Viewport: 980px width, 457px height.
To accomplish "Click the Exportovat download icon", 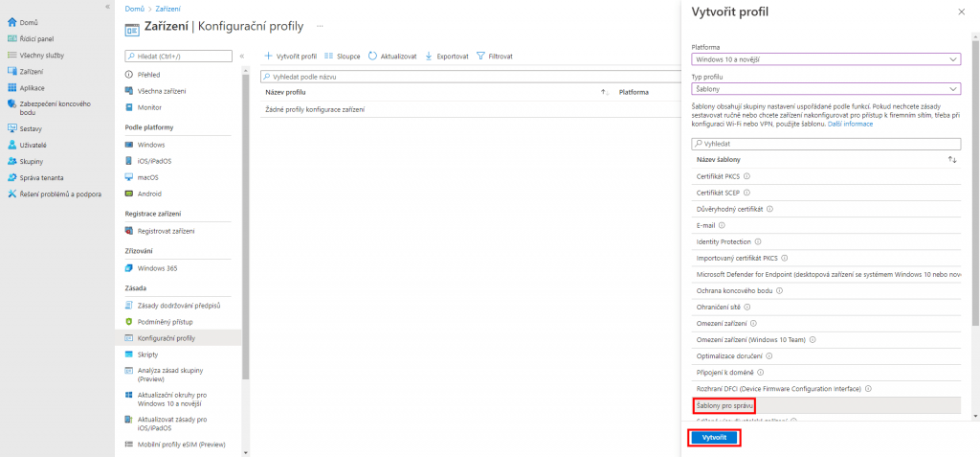I will (429, 57).
